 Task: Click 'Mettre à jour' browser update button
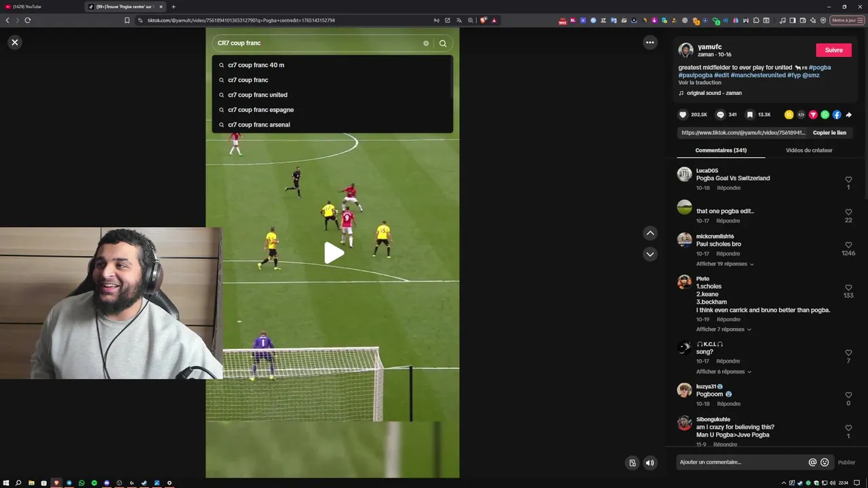coord(847,20)
